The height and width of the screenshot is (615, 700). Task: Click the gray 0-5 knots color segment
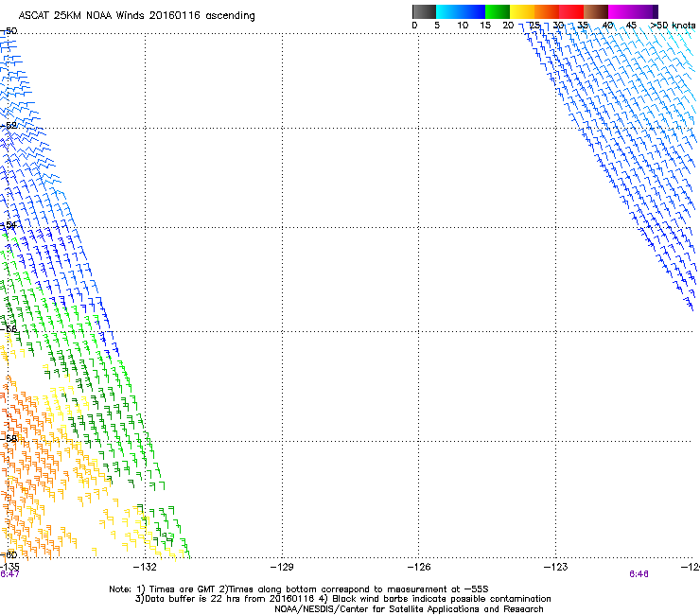pos(424,11)
